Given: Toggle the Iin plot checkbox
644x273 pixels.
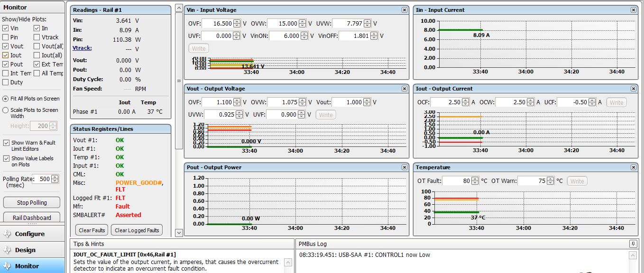Looking at the screenshot, I should coord(37,28).
